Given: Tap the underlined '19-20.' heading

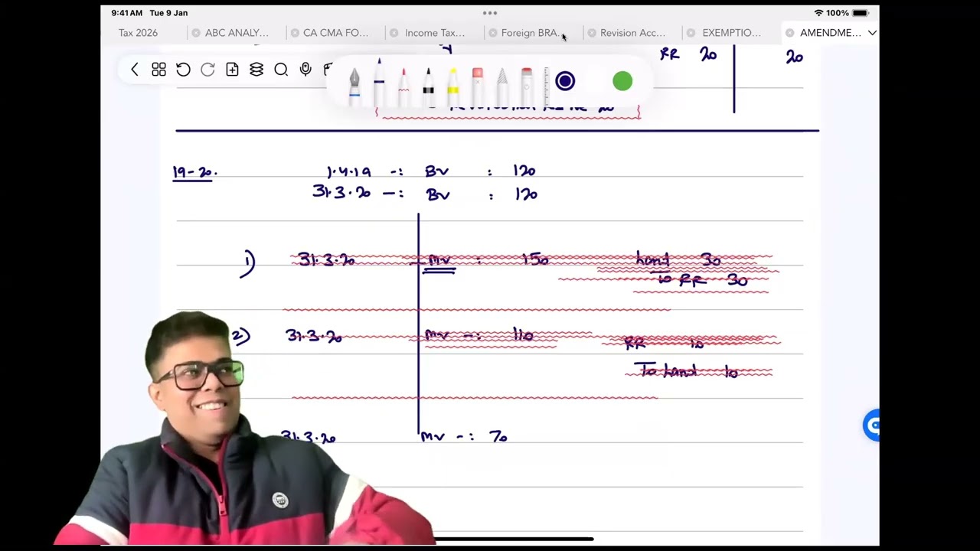Looking at the screenshot, I should pyautogui.click(x=194, y=173).
